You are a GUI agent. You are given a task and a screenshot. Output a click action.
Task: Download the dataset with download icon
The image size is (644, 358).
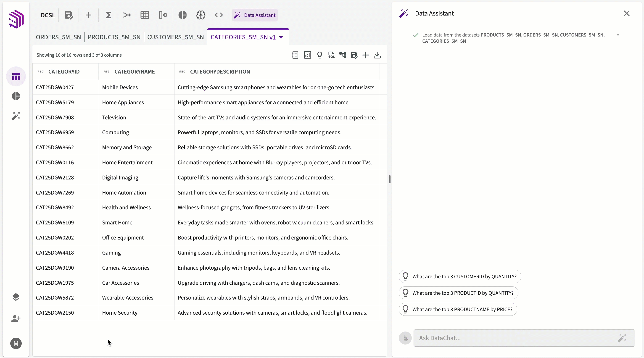click(x=377, y=55)
